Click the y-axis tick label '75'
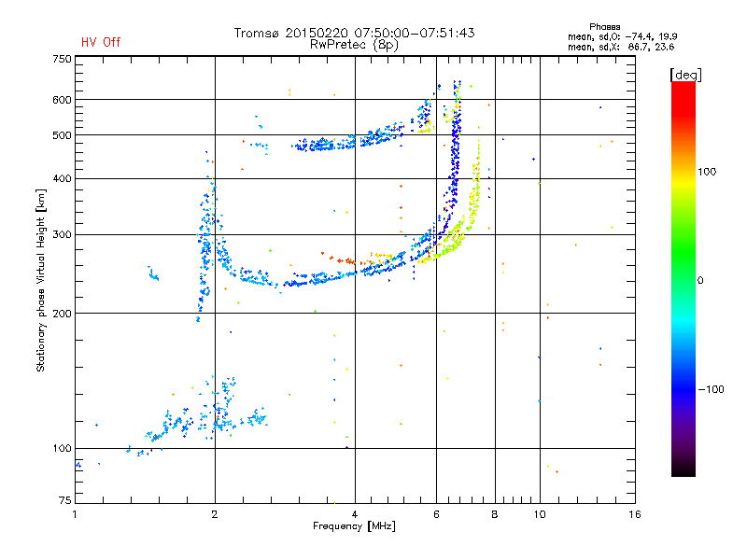The width and height of the screenshot is (747, 560). pyautogui.click(x=65, y=500)
